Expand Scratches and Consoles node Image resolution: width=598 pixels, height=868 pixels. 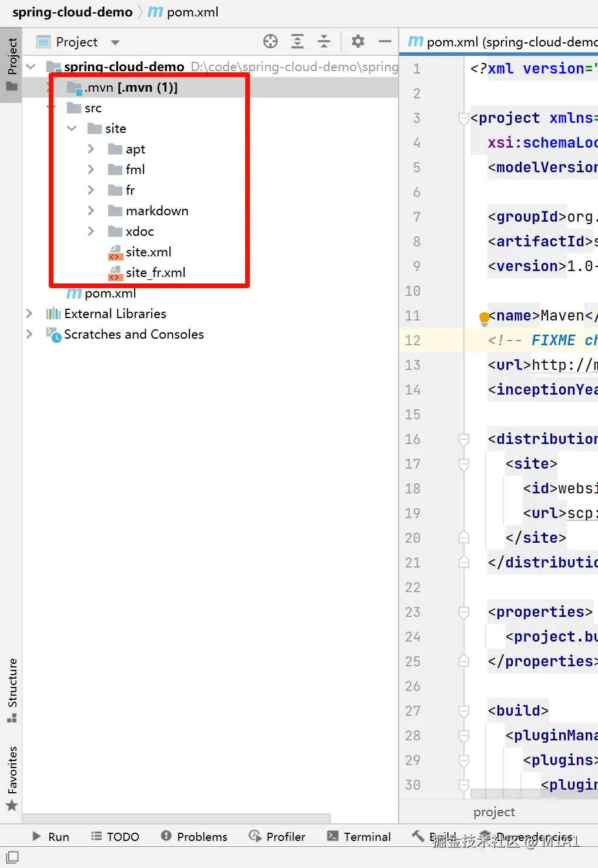(29, 334)
